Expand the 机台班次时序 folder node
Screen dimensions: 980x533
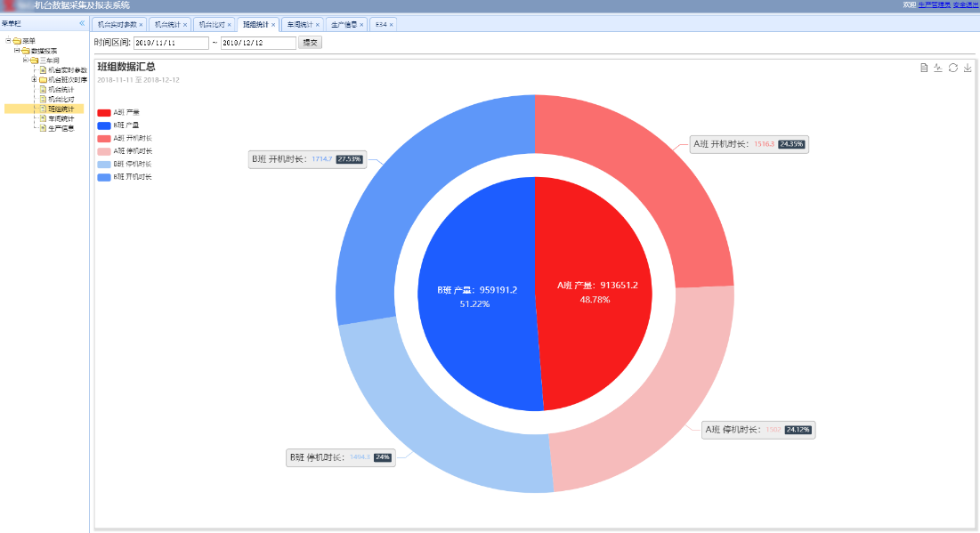[x=34, y=79]
